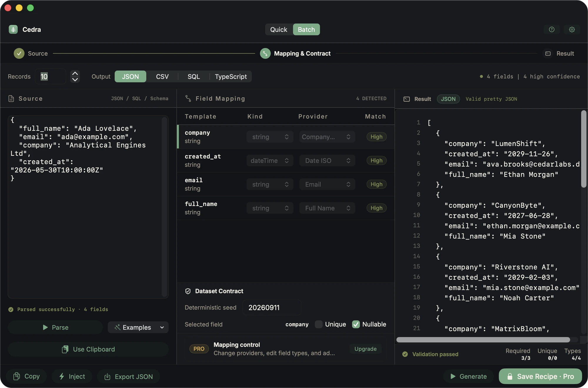This screenshot has height=388, width=588.
Task: Open help via question mark icon
Action: tap(552, 29)
